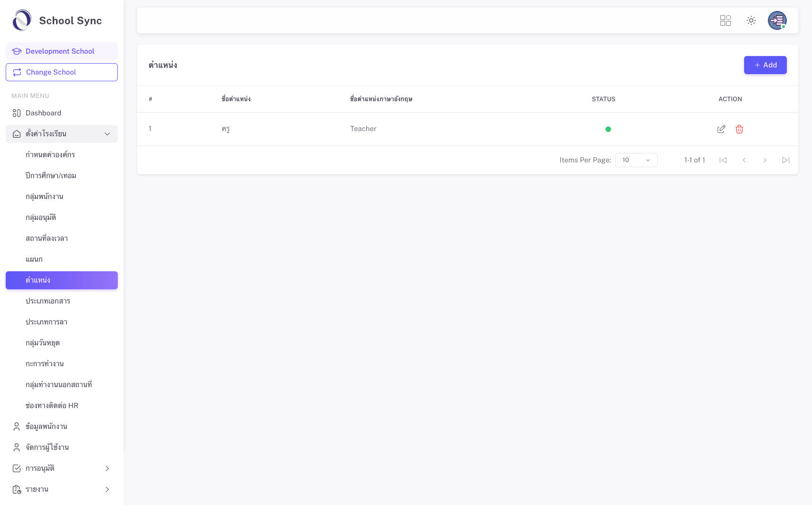
Task: Click the ตั้งค่าโรงเรียน home icon
Action: pyautogui.click(x=17, y=134)
